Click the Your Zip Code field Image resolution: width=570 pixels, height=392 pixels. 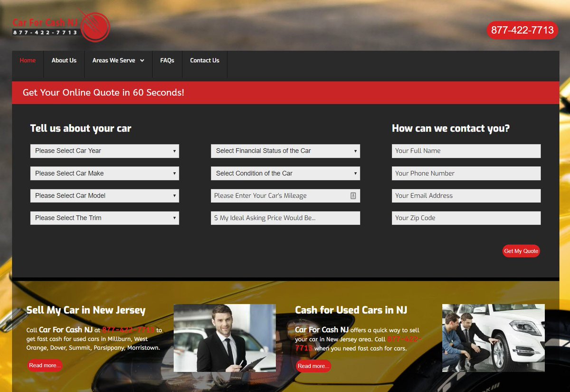(466, 218)
